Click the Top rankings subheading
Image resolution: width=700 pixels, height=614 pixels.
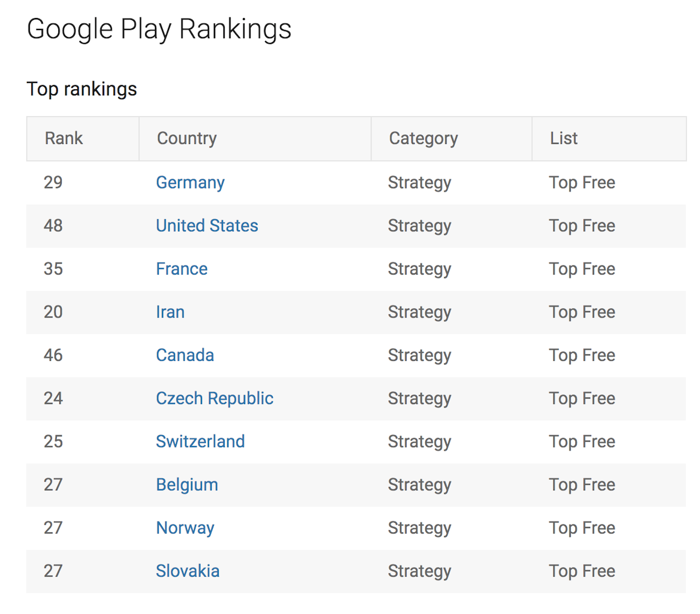click(x=82, y=89)
